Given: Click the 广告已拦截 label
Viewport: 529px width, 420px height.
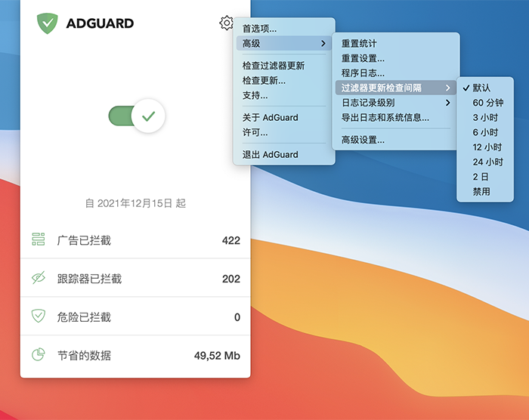Looking at the screenshot, I should (x=84, y=240).
